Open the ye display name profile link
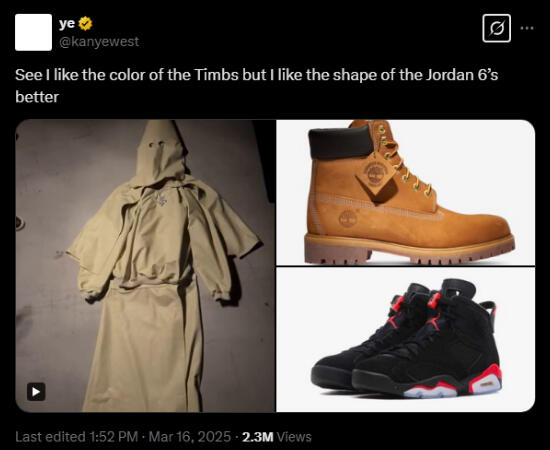The height and width of the screenshot is (450, 550). (x=67, y=23)
